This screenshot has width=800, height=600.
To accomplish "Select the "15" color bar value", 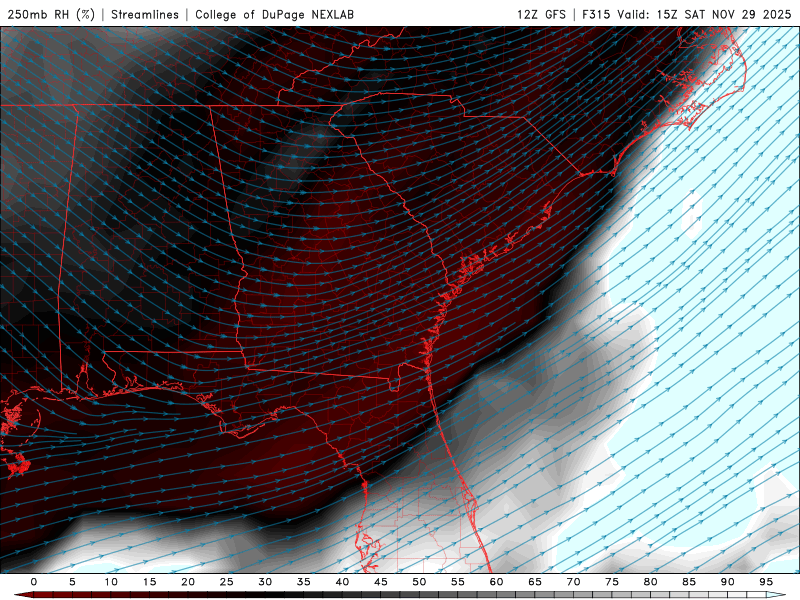I will tap(149, 582).
